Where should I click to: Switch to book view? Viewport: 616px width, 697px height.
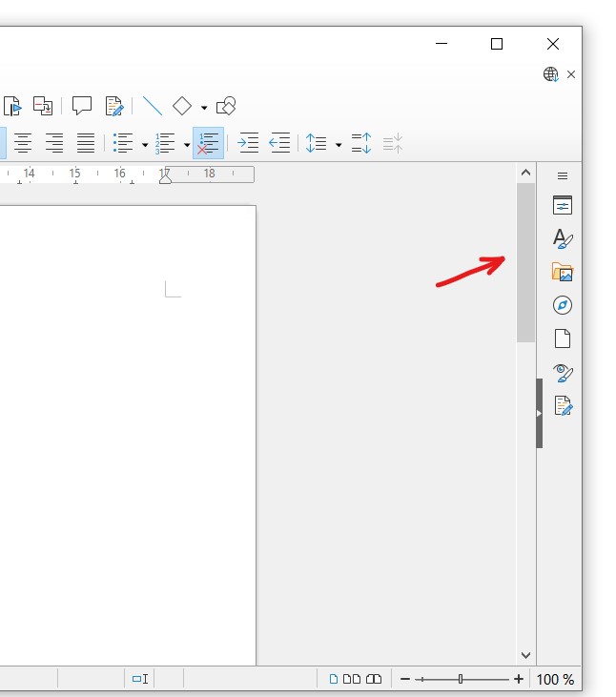click(x=374, y=679)
